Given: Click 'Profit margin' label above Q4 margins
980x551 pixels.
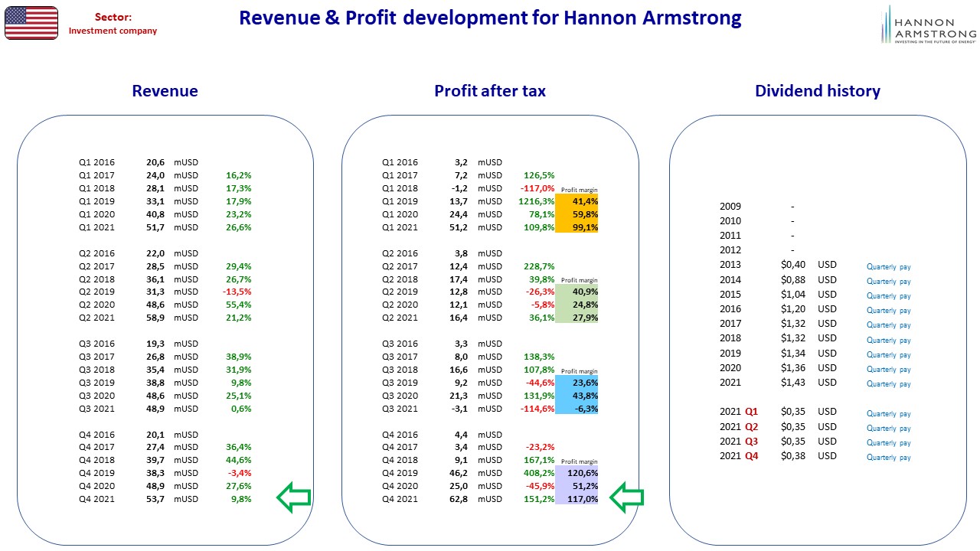Looking at the screenshot, I should (579, 461).
